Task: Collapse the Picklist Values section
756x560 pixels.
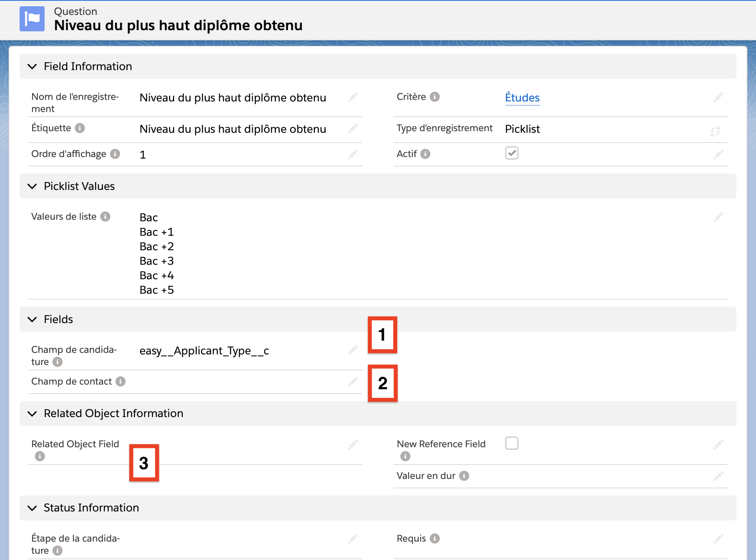Action: click(x=32, y=186)
